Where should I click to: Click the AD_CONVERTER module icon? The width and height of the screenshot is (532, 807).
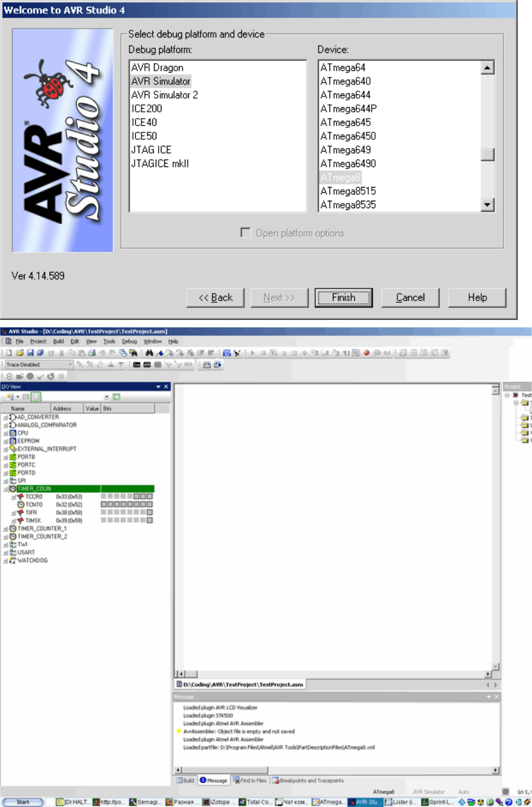pos(13,417)
